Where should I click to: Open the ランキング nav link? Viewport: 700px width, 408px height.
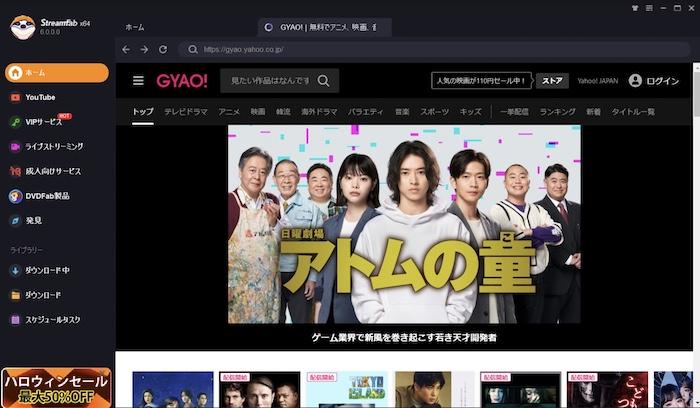[x=558, y=112]
